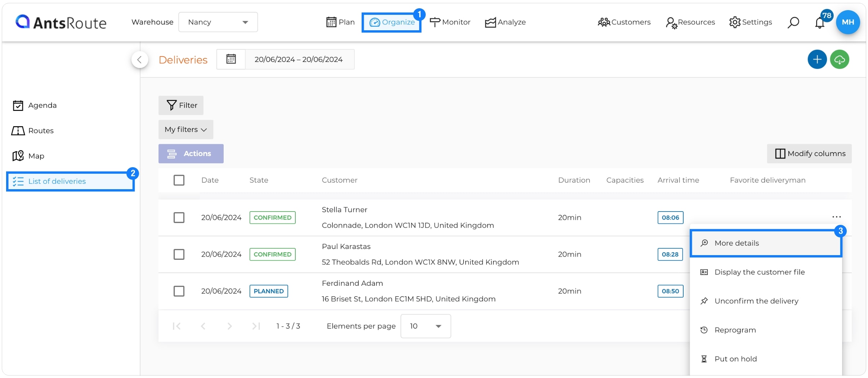868x378 pixels.
Task: Click the Filter button
Action: pos(181,105)
